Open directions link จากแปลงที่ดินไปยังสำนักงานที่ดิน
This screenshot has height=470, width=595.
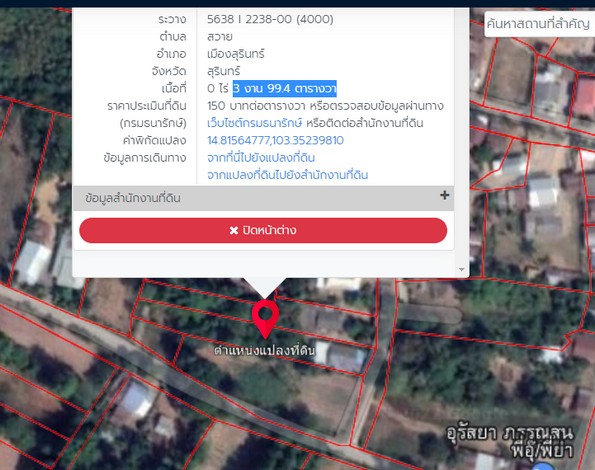[x=287, y=175]
